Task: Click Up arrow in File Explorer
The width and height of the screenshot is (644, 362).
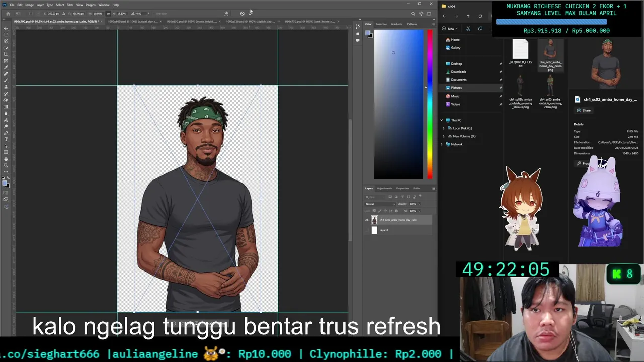Action: coord(468,16)
